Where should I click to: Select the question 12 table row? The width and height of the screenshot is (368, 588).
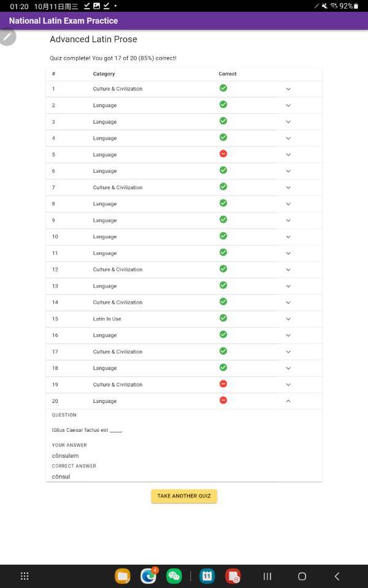click(184, 269)
